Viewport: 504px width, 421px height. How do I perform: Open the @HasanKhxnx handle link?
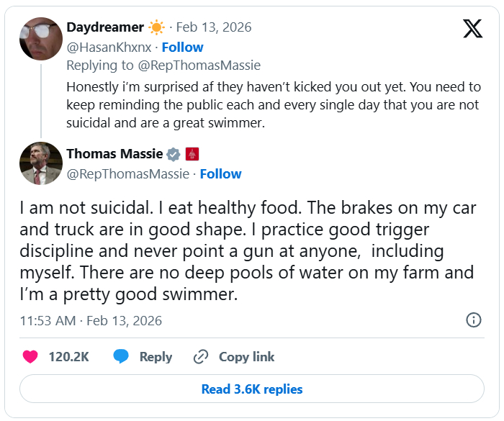(x=108, y=47)
